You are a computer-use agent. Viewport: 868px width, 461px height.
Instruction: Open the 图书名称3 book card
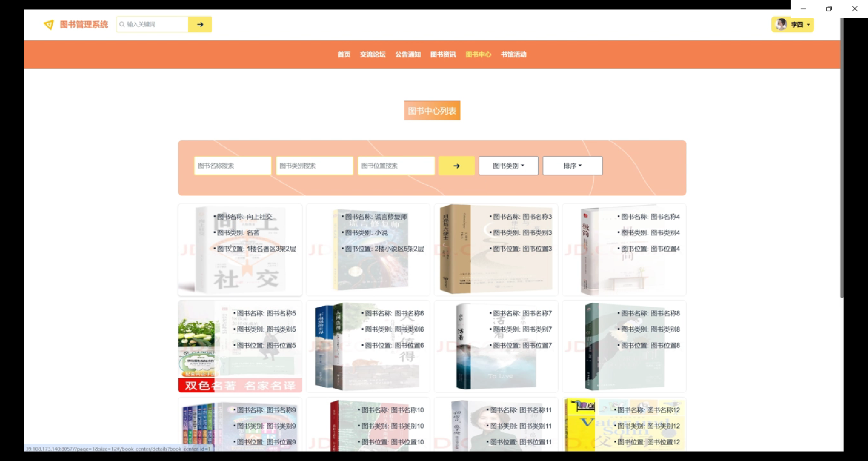click(x=496, y=250)
